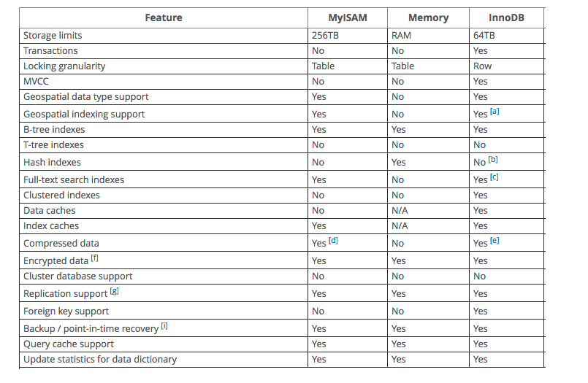Click the 256TB storage limit cell
Screen dimensions: 588x383
[326, 35]
